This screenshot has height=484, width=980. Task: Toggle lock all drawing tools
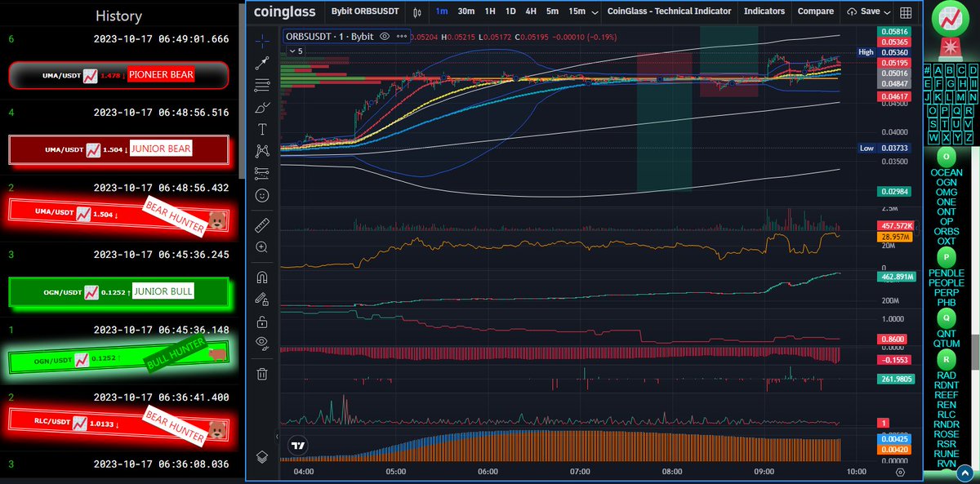pyautogui.click(x=262, y=321)
